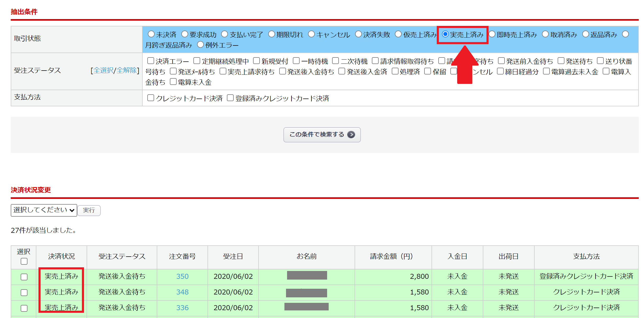Click the 全解除 link
The width and height of the screenshot is (644, 318).
pos(127,70)
